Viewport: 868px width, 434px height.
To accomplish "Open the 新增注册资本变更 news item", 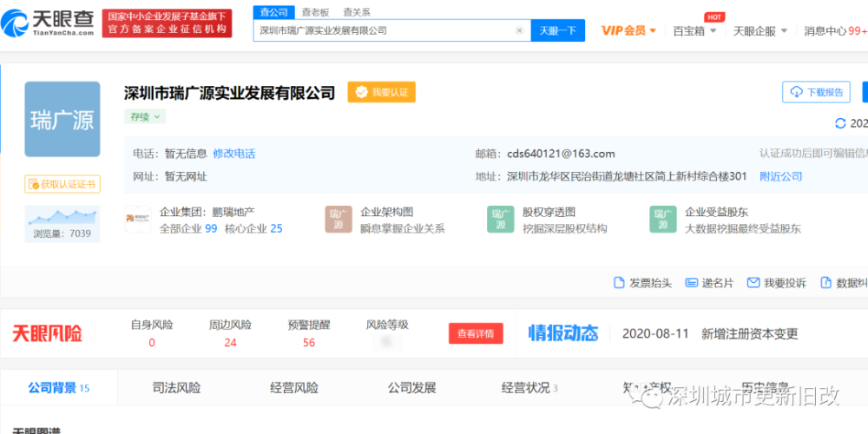I will point(750,334).
